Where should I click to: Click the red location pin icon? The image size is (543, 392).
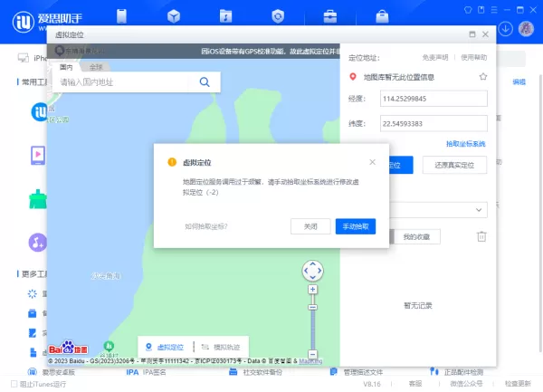coord(353,77)
